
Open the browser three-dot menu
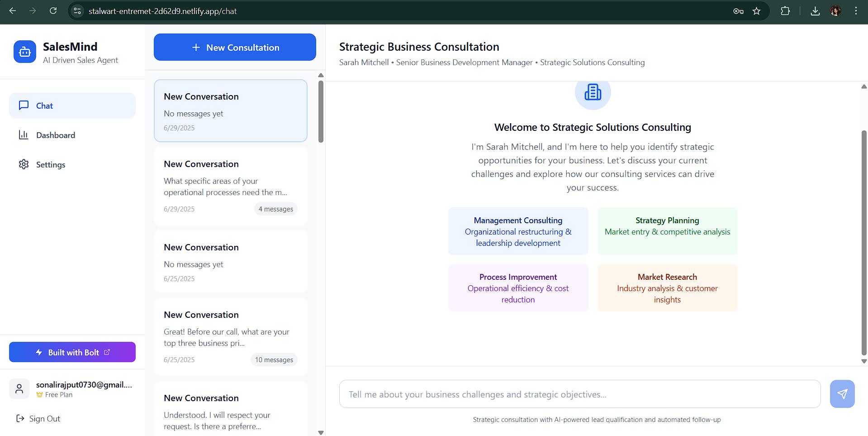(x=856, y=11)
